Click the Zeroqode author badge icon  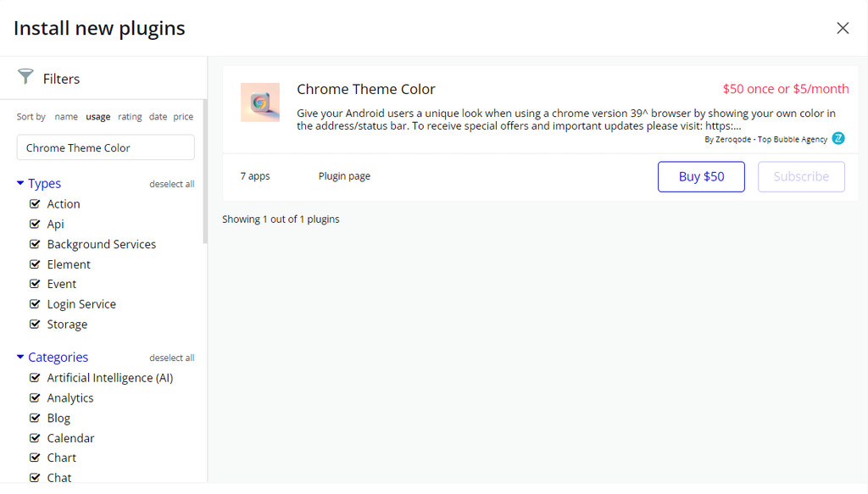point(838,138)
